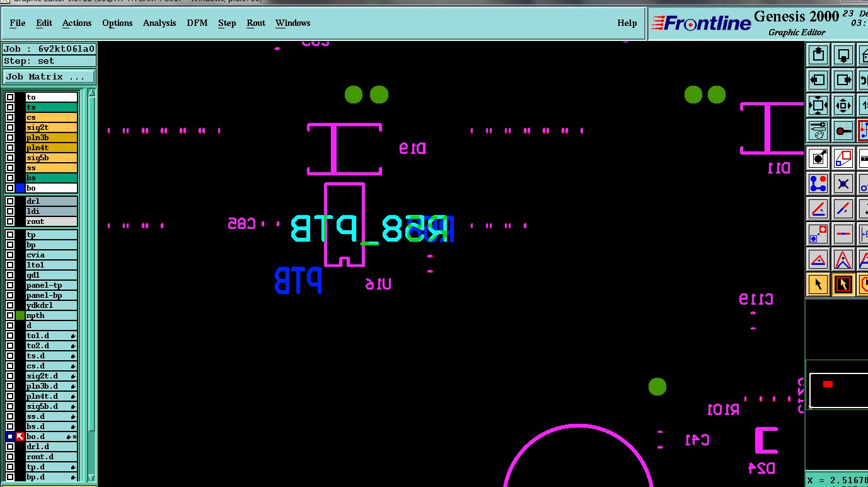
Task: Open the Options menu
Action: [x=117, y=23]
